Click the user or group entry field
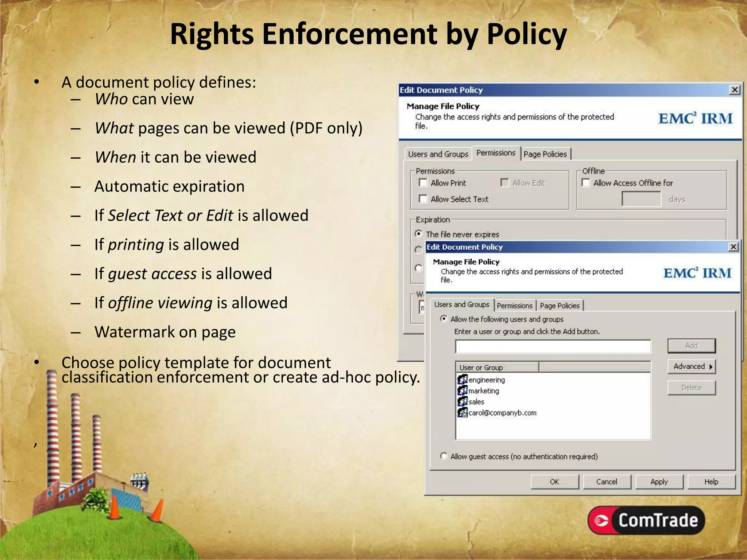Image resolution: width=747 pixels, height=560 pixels. (x=553, y=346)
